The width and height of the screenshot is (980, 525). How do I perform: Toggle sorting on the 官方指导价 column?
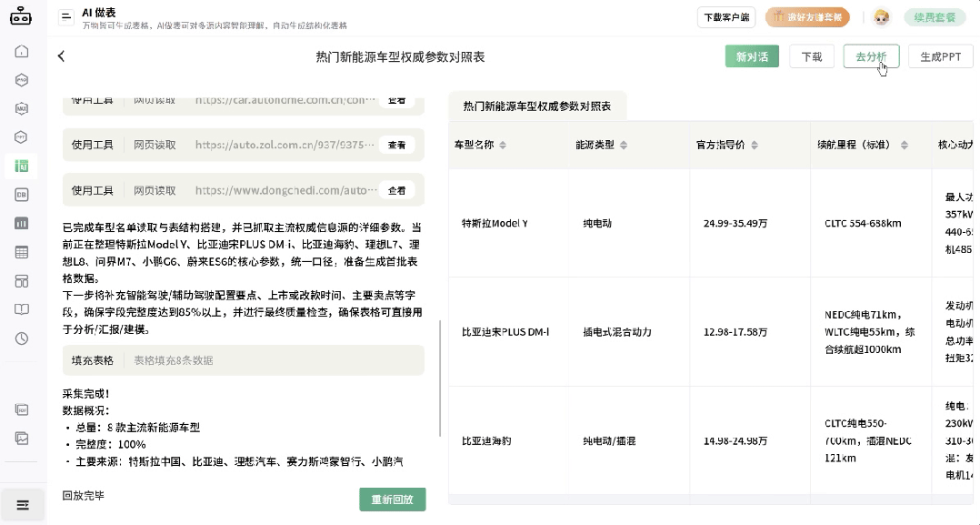pyautogui.click(x=753, y=144)
